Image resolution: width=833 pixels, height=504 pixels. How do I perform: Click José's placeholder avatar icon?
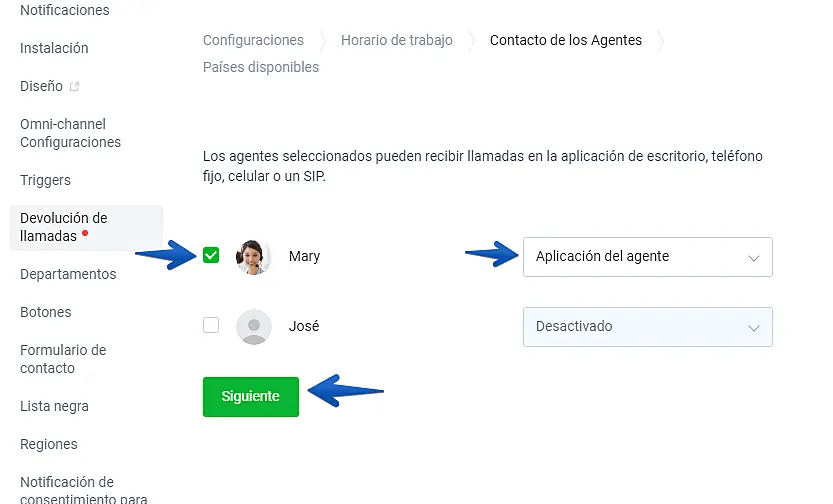click(x=253, y=326)
